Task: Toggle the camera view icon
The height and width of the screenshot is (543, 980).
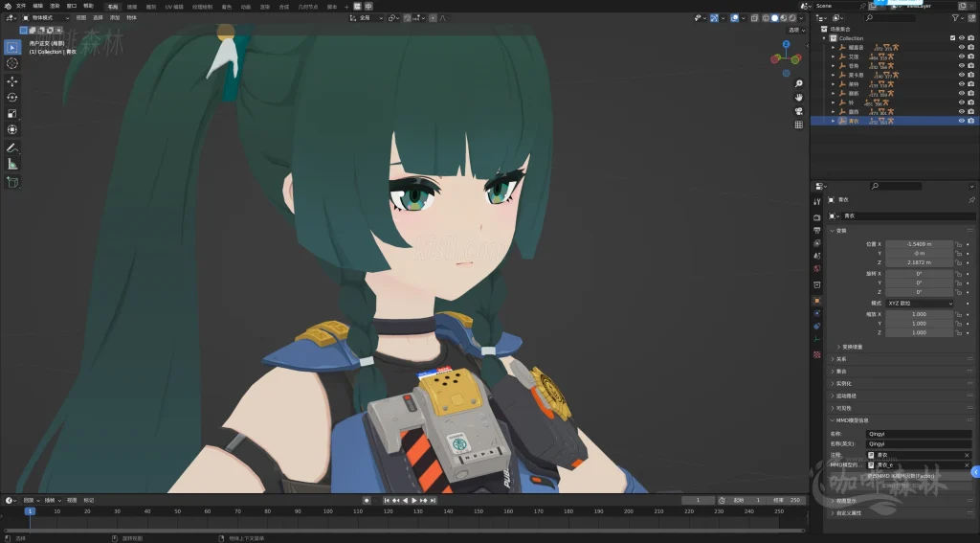Action: point(799,111)
